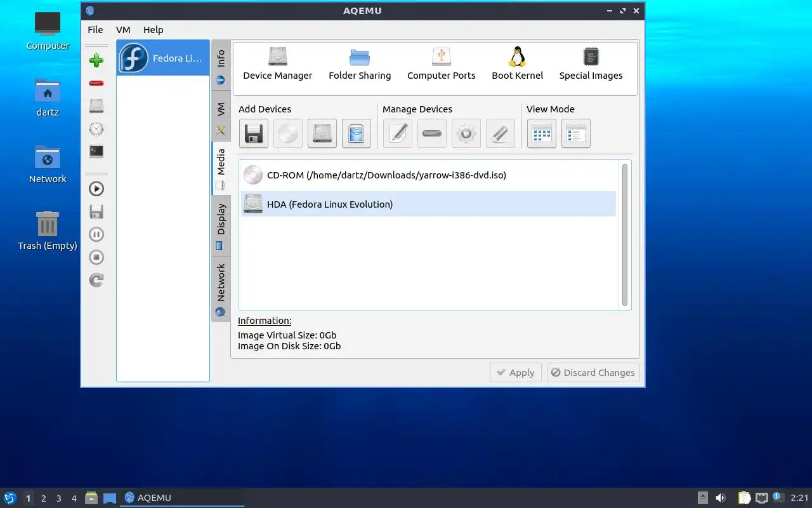This screenshot has height=508, width=812.
Task: Switch to icon grid View Mode
Action: [542, 133]
